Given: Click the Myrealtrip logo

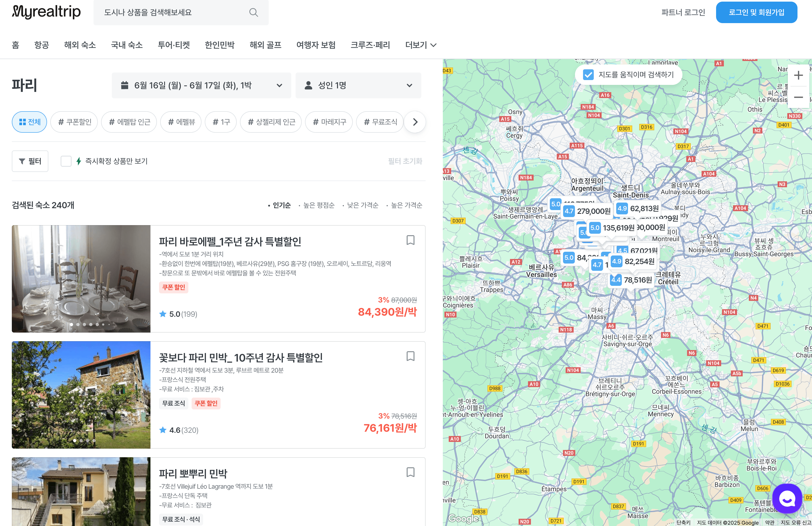Looking at the screenshot, I should pos(46,12).
